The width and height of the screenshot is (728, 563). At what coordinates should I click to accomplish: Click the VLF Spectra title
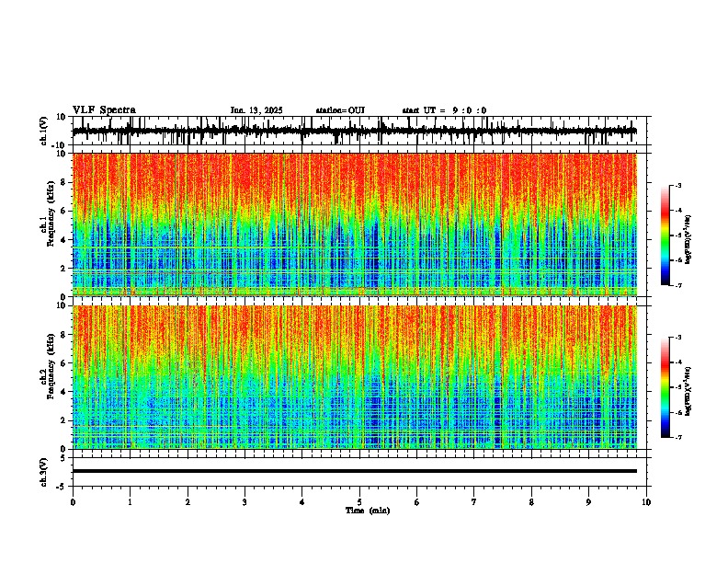click(104, 110)
